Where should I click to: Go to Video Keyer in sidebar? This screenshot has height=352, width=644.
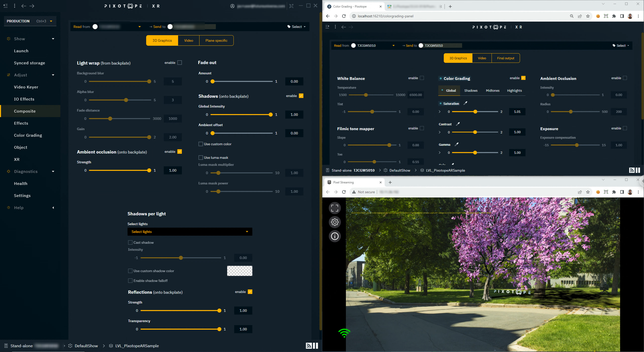click(26, 87)
